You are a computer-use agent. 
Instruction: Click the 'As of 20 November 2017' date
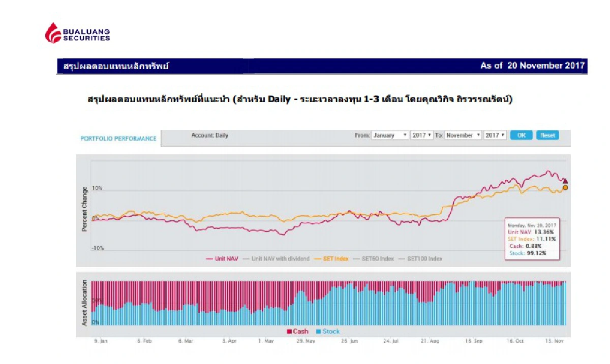click(x=533, y=66)
